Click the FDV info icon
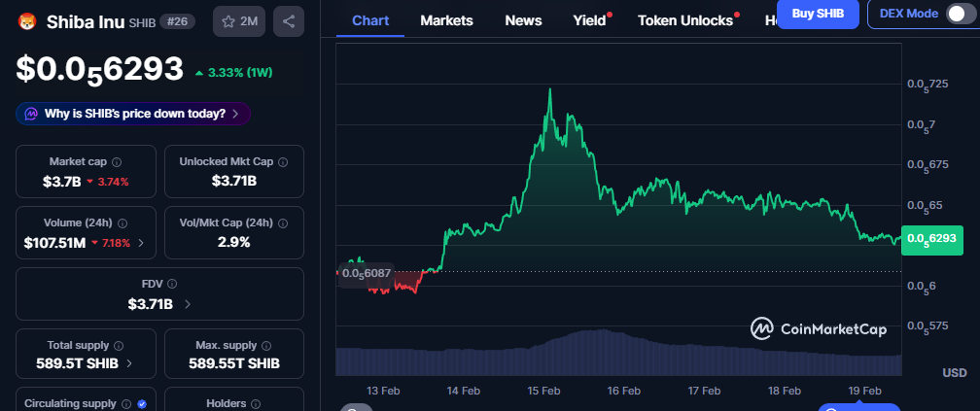Screen dimensions: 980x411 click(172, 284)
